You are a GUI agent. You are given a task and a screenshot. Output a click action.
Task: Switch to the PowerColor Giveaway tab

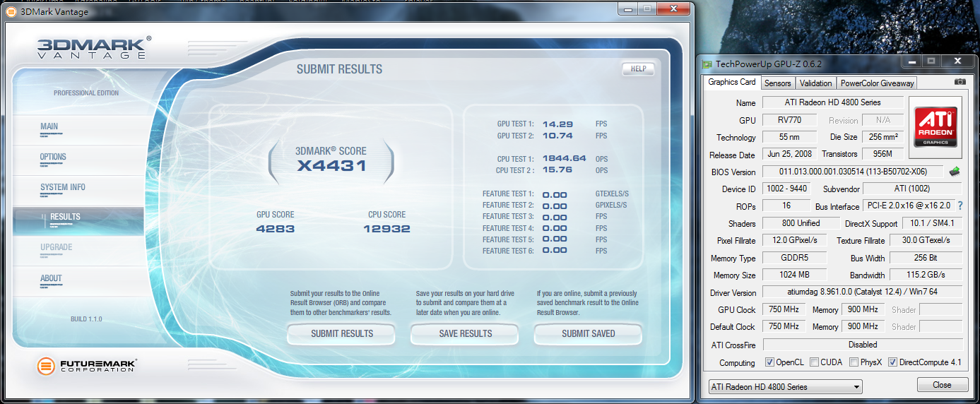(877, 83)
